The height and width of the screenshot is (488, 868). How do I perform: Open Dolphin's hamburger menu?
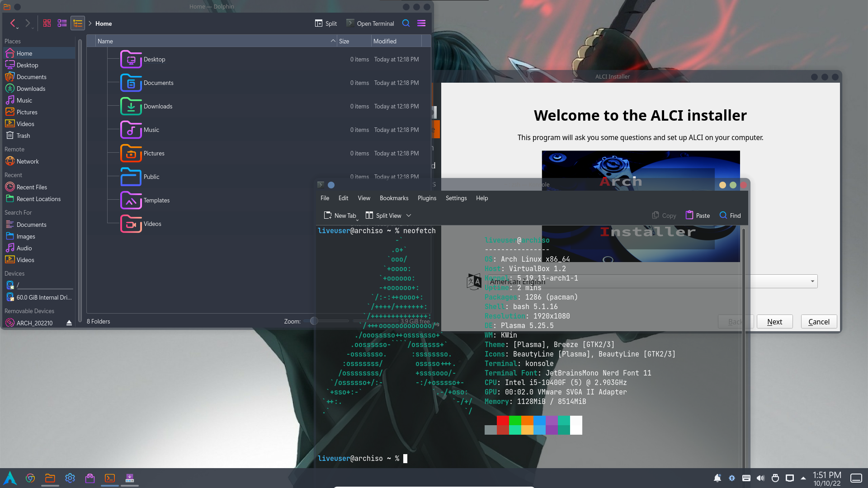click(x=421, y=23)
